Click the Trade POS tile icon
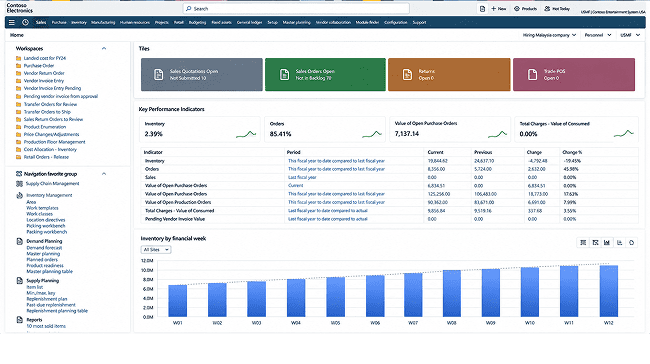This screenshot has height=364, width=650. click(532, 75)
